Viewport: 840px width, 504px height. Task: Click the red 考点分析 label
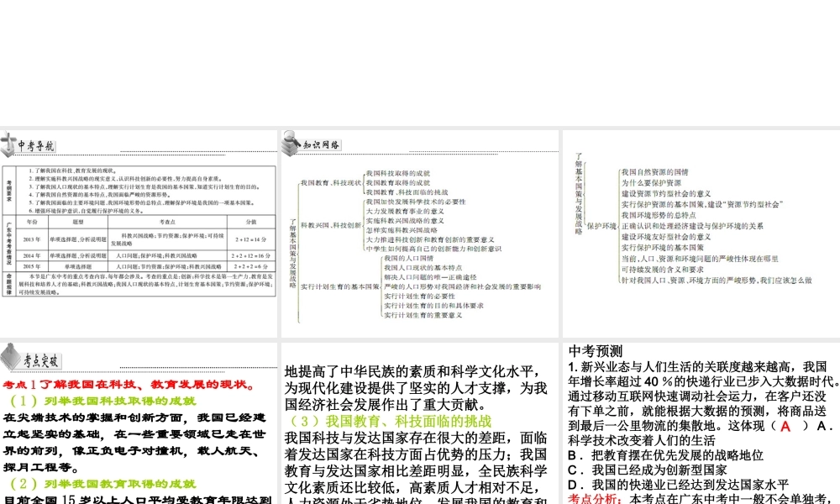(595, 499)
